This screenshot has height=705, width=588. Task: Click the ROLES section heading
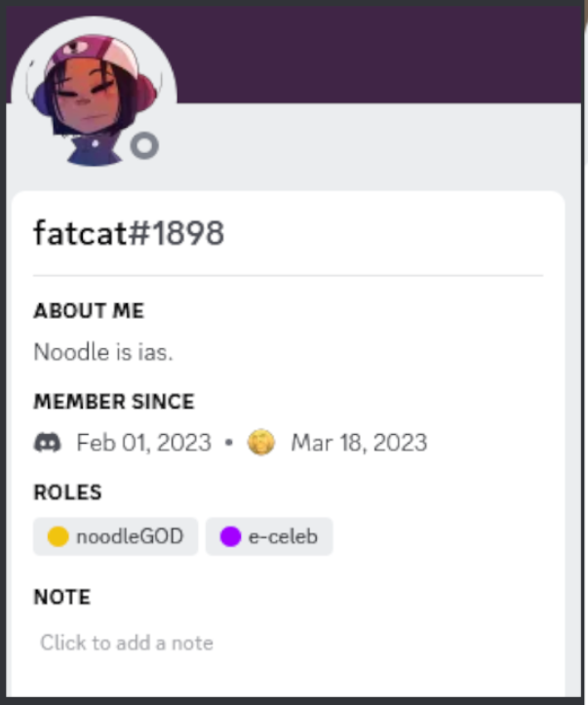coord(67,492)
